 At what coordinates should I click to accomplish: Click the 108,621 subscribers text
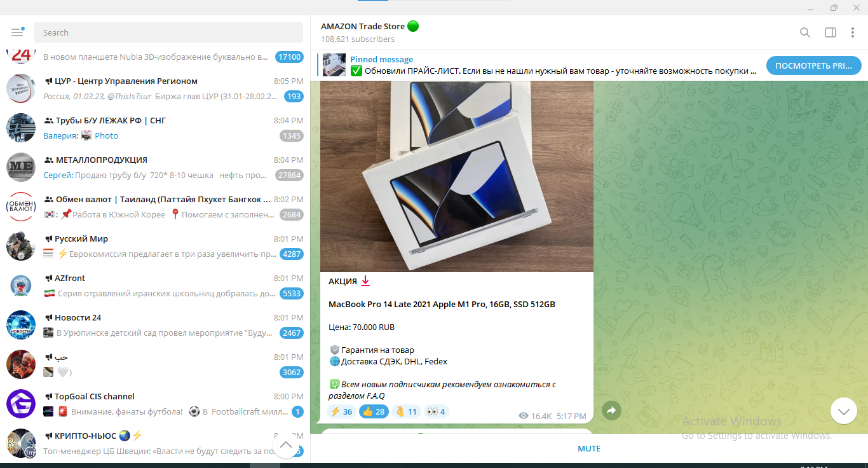tap(358, 39)
